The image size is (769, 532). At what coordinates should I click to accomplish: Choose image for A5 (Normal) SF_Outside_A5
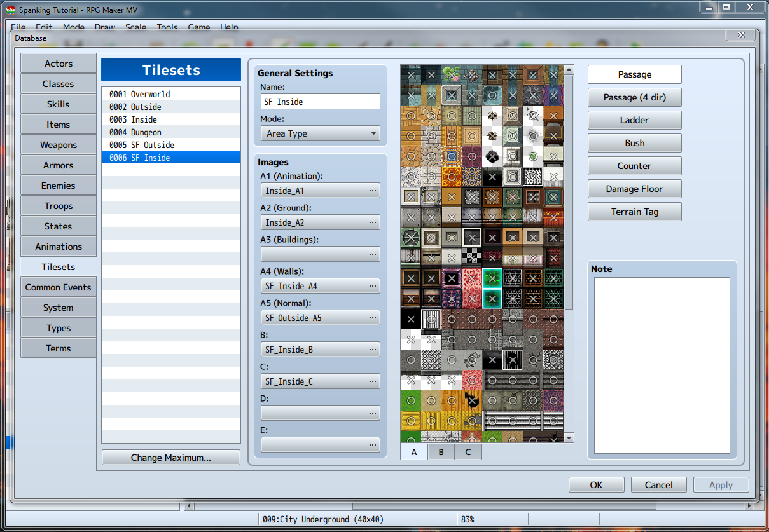(x=321, y=318)
